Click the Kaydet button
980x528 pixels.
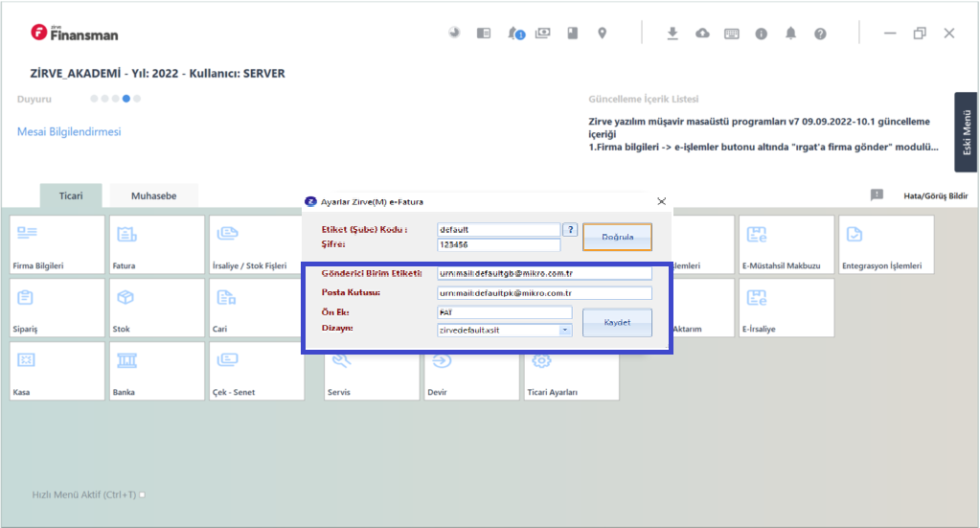tap(617, 322)
